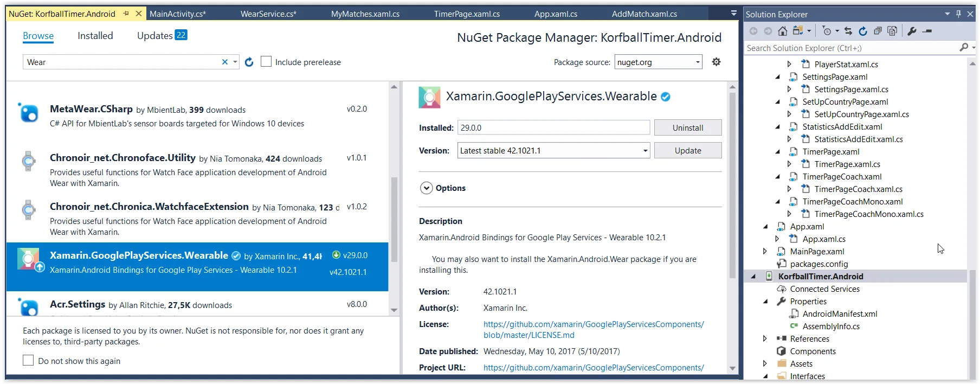
Task: Expand the Assets folder node
Action: point(765,363)
